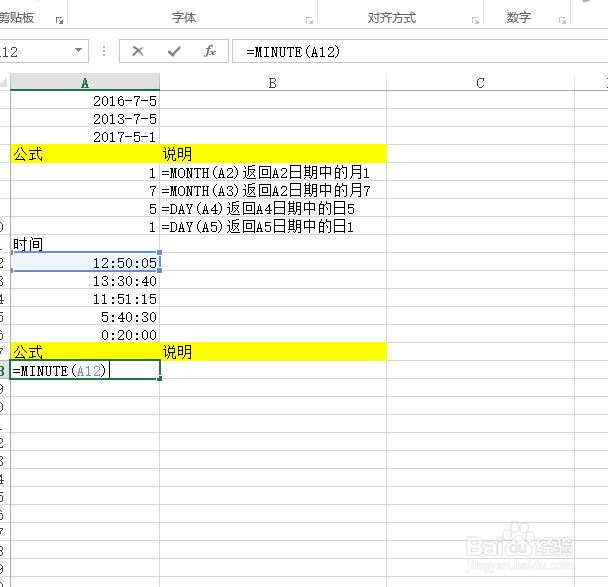Screen dimensions: 608x587
Task: Select the 时间 label cell
Action: click(x=85, y=244)
